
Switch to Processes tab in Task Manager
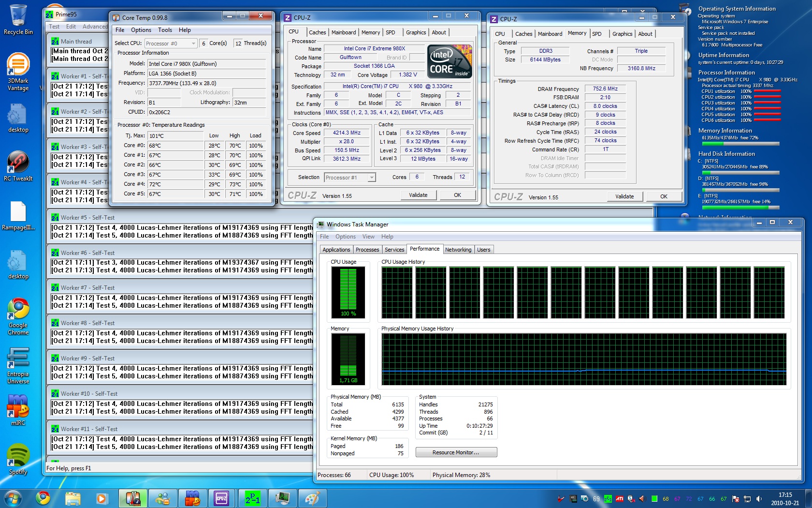[x=367, y=250]
